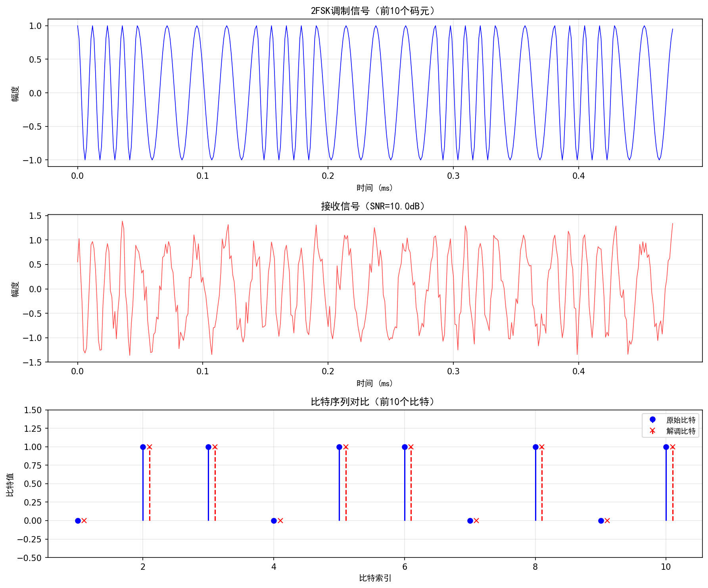Click the red 解调比特 legend cross
This screenshot has width=708, height=588.
tap(652, 431)
